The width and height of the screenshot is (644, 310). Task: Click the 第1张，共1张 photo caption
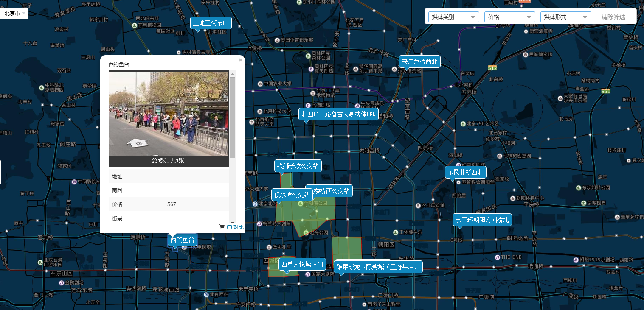(168, 161)
